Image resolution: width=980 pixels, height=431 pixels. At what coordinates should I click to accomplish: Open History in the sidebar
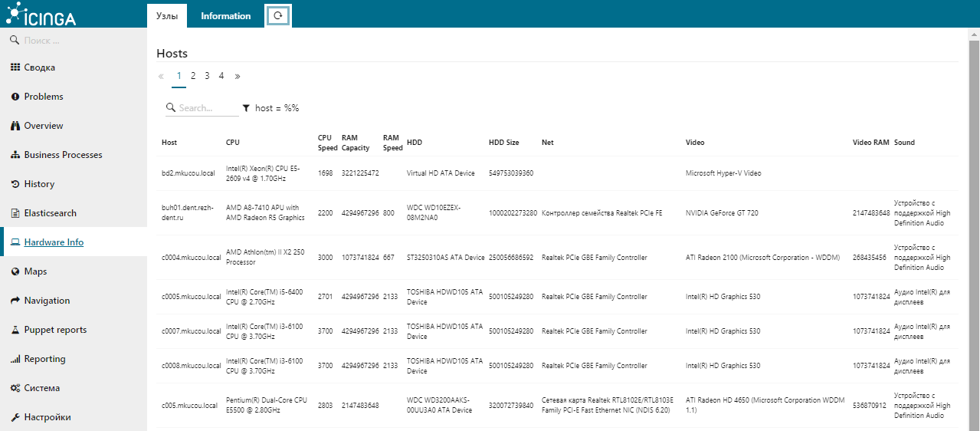[x=39, y=184]
